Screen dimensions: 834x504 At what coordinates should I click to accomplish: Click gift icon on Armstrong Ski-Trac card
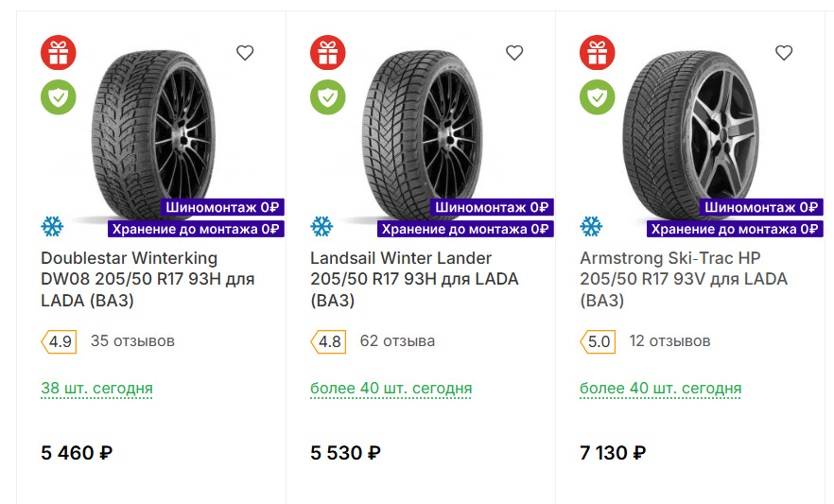[x=598, y=53]
